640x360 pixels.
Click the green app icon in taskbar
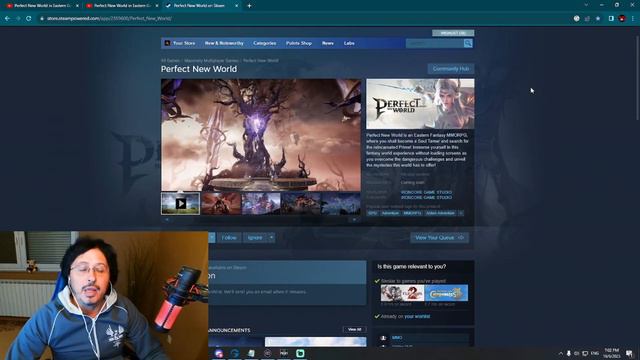300,353
